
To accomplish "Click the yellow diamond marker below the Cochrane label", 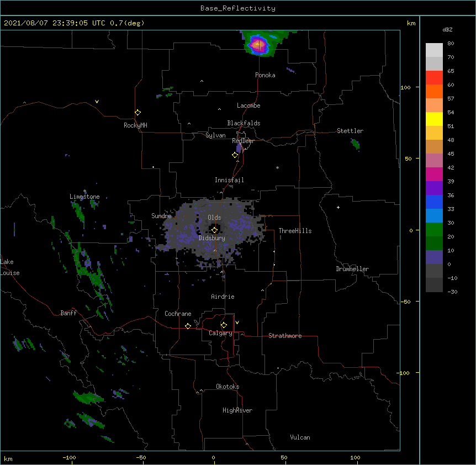I will [x=188, y=326].
